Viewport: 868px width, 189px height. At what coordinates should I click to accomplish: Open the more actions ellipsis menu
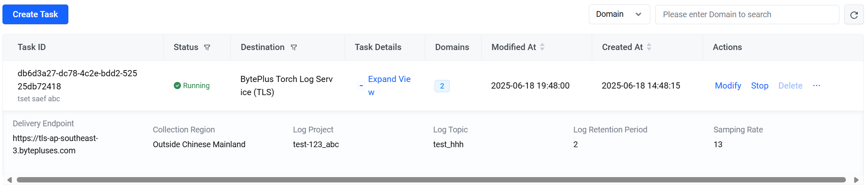click(x=816, y=86)
